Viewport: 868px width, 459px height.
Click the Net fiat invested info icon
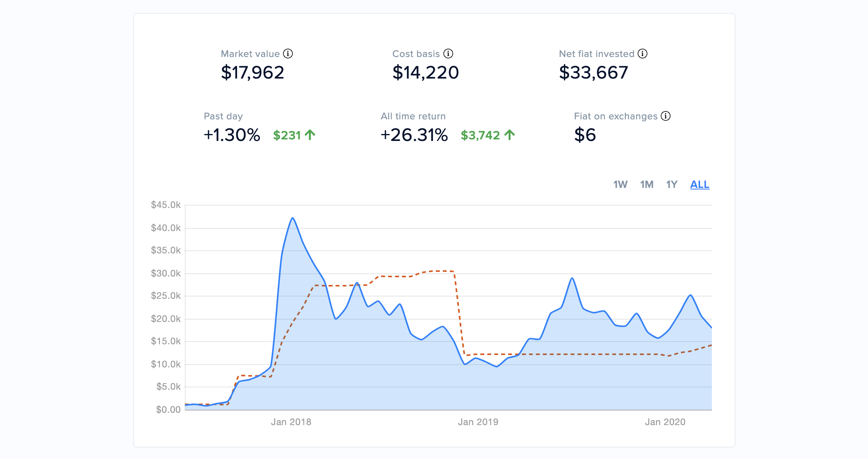coord(643,54)
